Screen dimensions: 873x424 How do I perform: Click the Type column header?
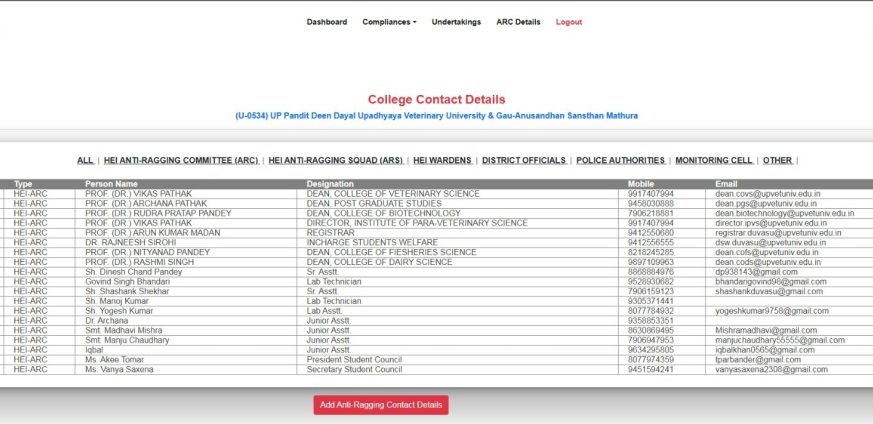coord(23,184)
